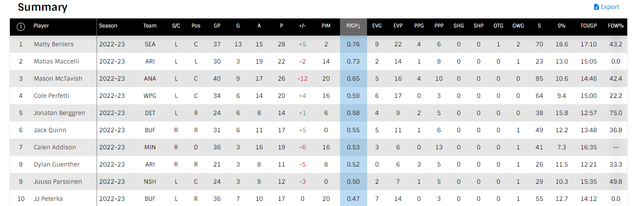Sort by the PIM column header
The height and width of the screenshot is (206, 644).
click(326, 26)
